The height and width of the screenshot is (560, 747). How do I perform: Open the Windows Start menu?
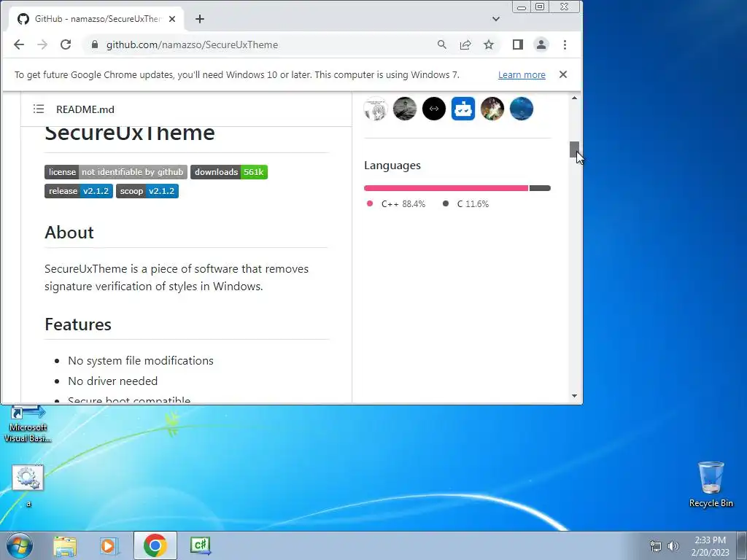tap(18, 545)
